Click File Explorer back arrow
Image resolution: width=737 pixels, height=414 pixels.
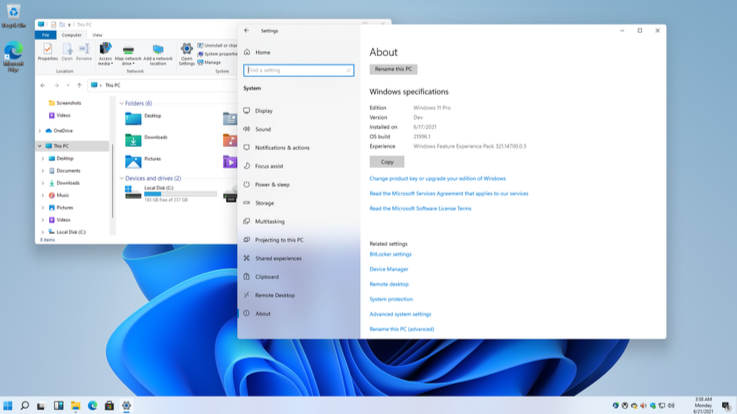pyautogui.click(x=43, y=86)
